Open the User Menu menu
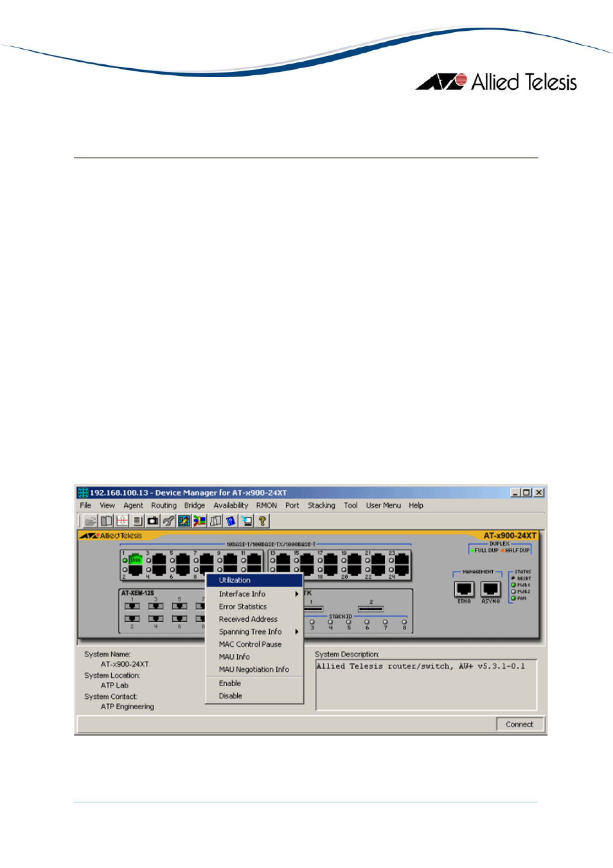Viewport: 613px width, 868px height. (x=384, y=505)
